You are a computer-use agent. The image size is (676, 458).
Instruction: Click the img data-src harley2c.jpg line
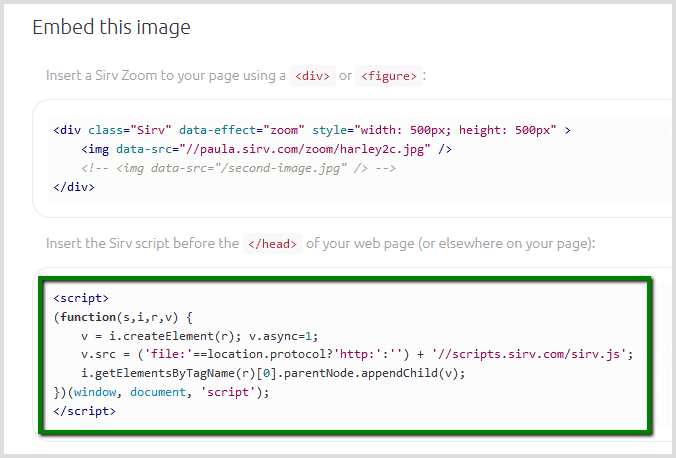(x=266, y=149)
